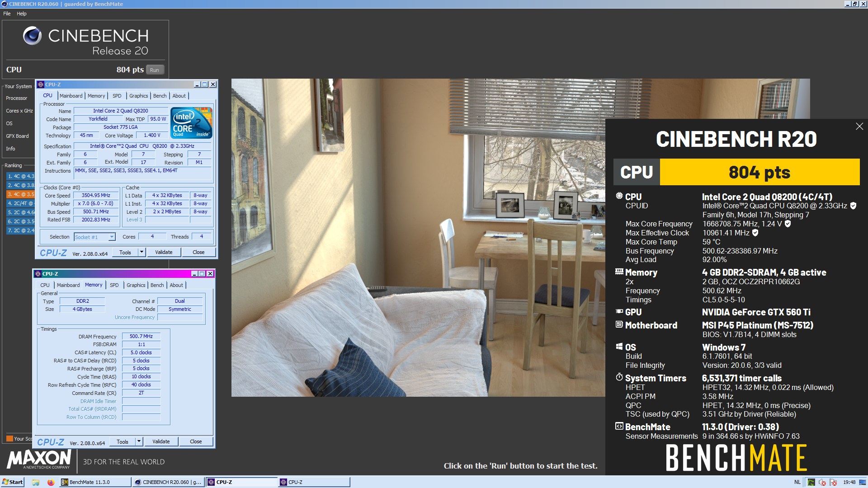Click the Motherboard icon in BenchMate panel
Viewport: 868px width, 488px height.
click(x=619, y=324)
